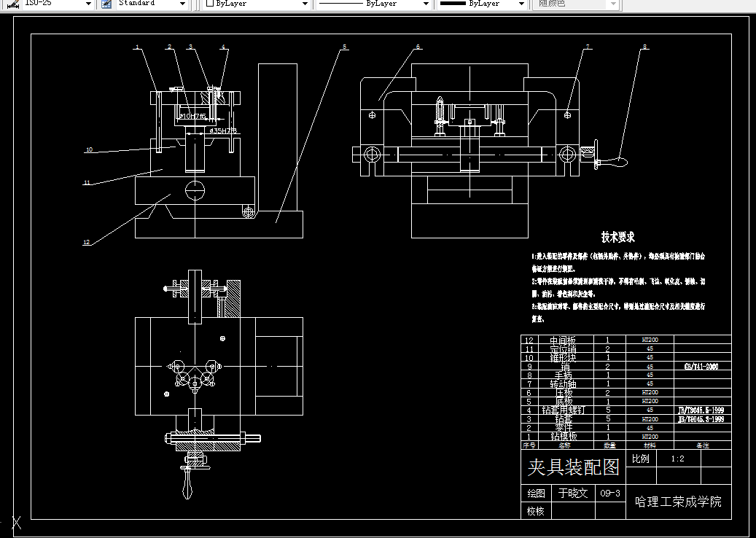Select balloon number 7 leader label
The height and width of the screenshot is (538, 756).
588,47
